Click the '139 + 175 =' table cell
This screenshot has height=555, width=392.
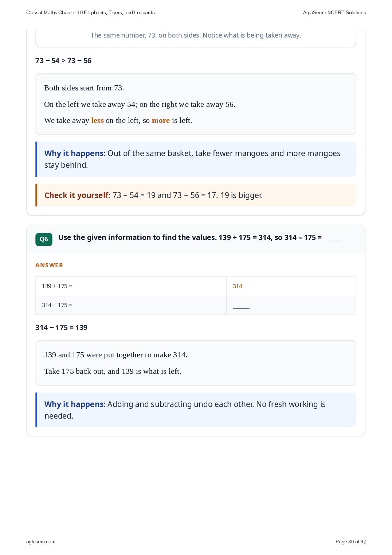click(x=131, y=286)
